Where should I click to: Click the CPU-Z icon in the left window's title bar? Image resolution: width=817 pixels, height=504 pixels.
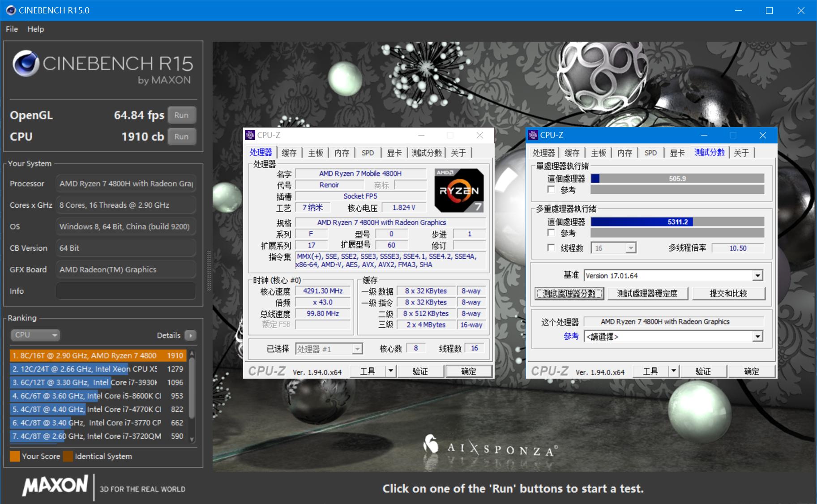pyautogui.click(x=251, y=135)
